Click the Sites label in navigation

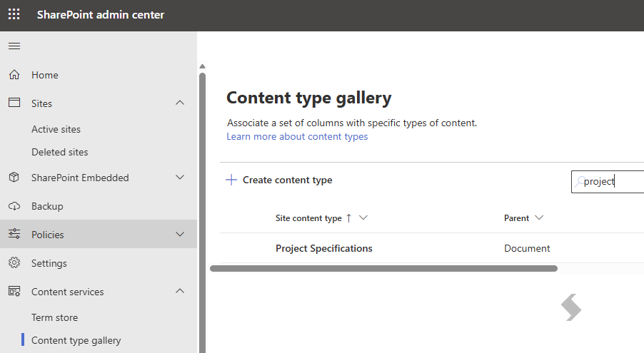42,103
